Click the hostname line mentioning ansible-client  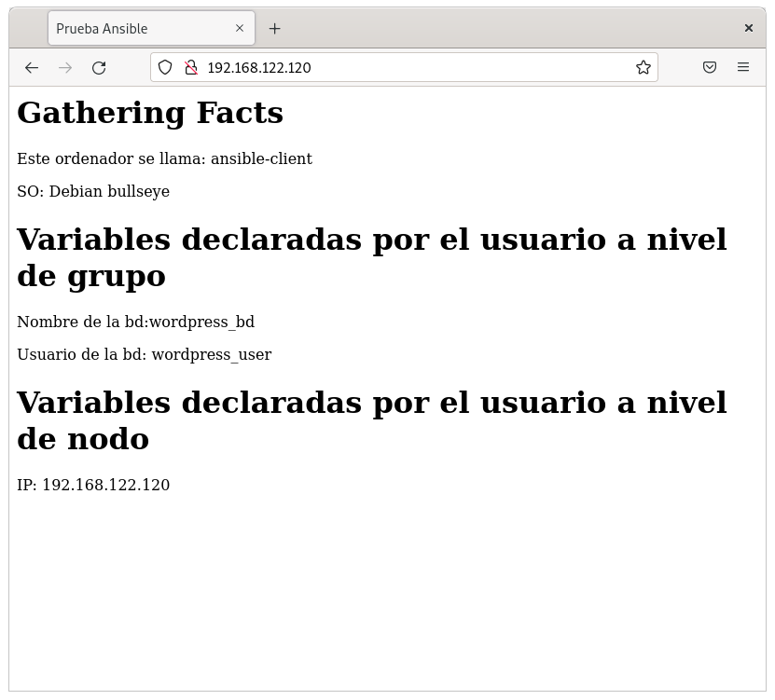pyautogui.click(x=164, y=158)
